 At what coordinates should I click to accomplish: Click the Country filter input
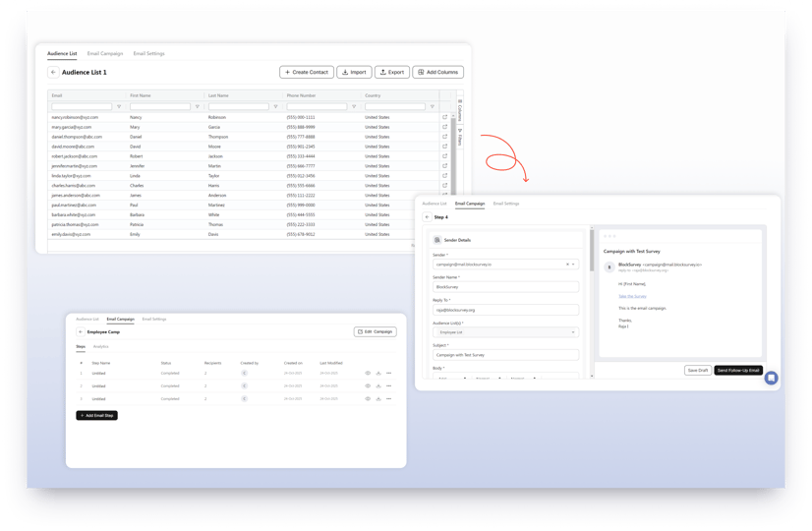point(395,107)
